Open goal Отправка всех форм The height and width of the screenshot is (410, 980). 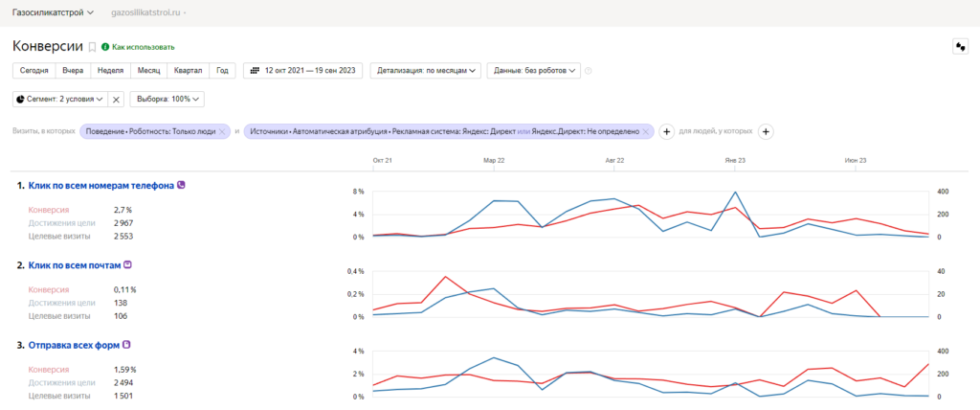point(74,345)
